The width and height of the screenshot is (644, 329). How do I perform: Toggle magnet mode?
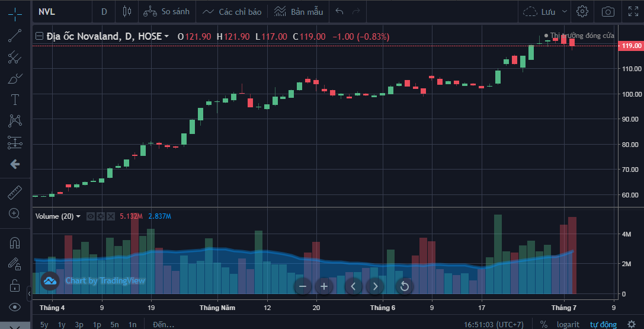pos(15,243)
